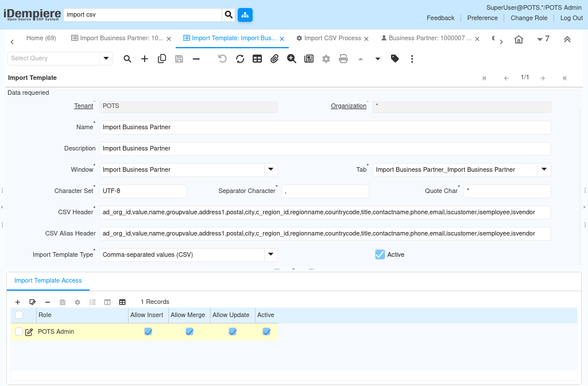Open the label tag icon
The width and height of the screenshot is (588, 386).
point(395,59)
